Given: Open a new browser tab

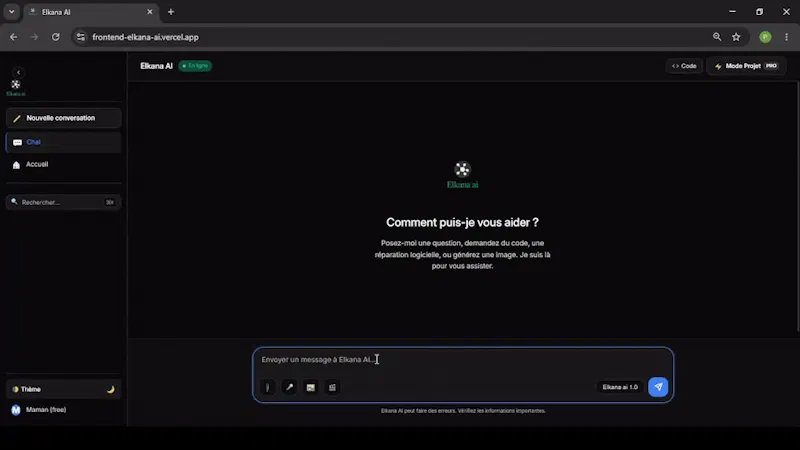Looking at the screenshot, I should (x=171, y=12).
